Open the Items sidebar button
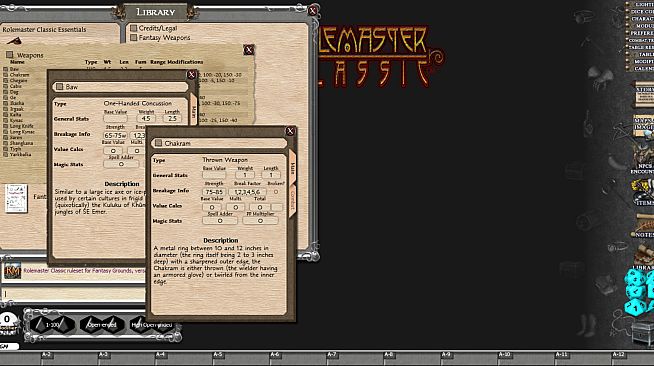 tap(643, 193)
